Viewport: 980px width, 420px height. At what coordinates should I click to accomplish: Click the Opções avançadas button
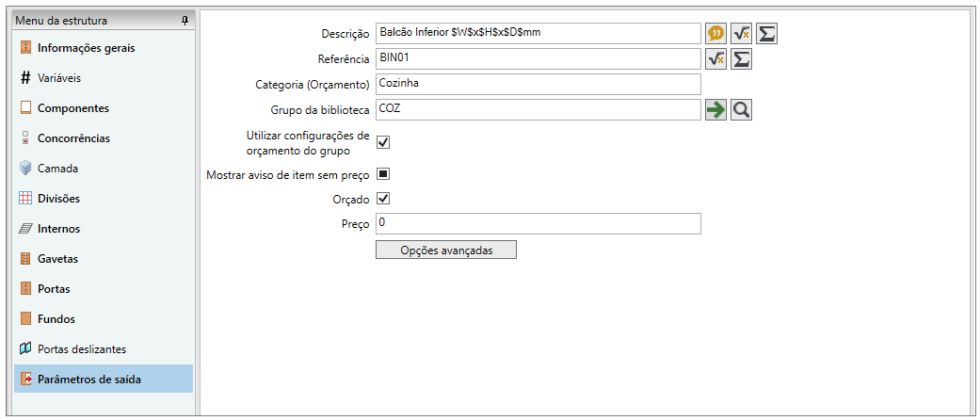pos(445,250)
